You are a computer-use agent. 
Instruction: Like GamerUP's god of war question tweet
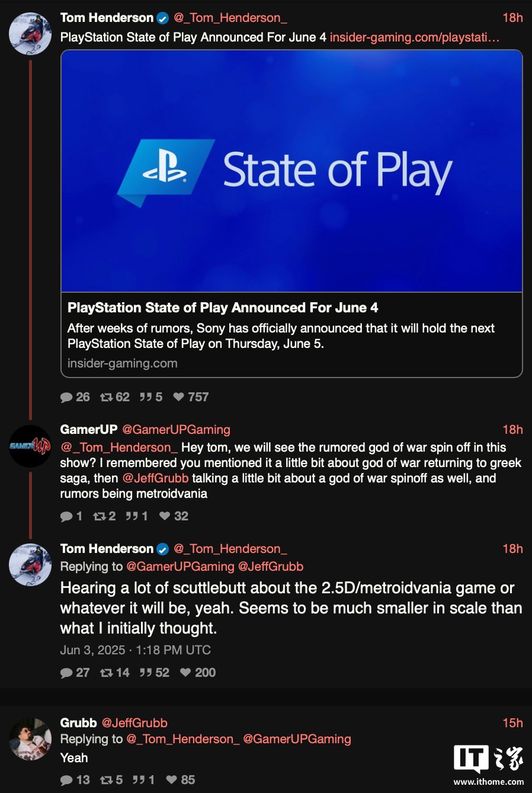(x=165, y=516)
